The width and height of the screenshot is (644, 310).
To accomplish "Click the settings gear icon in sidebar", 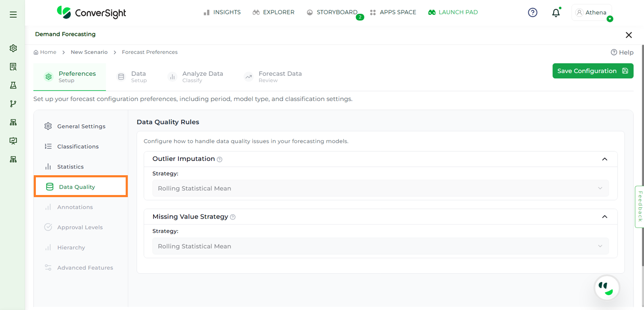I will coord(13,48).
